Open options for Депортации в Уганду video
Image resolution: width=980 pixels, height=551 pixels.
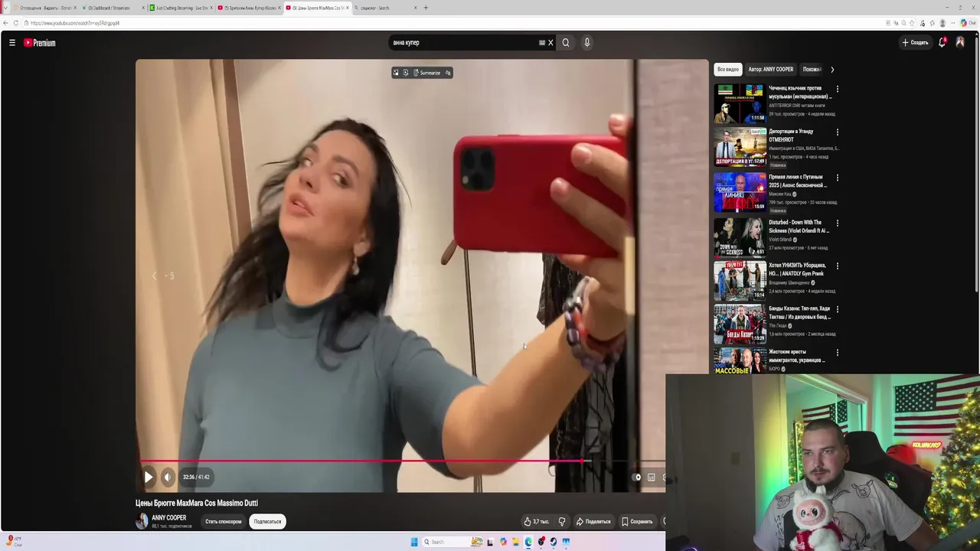click(x=837, y=132)
